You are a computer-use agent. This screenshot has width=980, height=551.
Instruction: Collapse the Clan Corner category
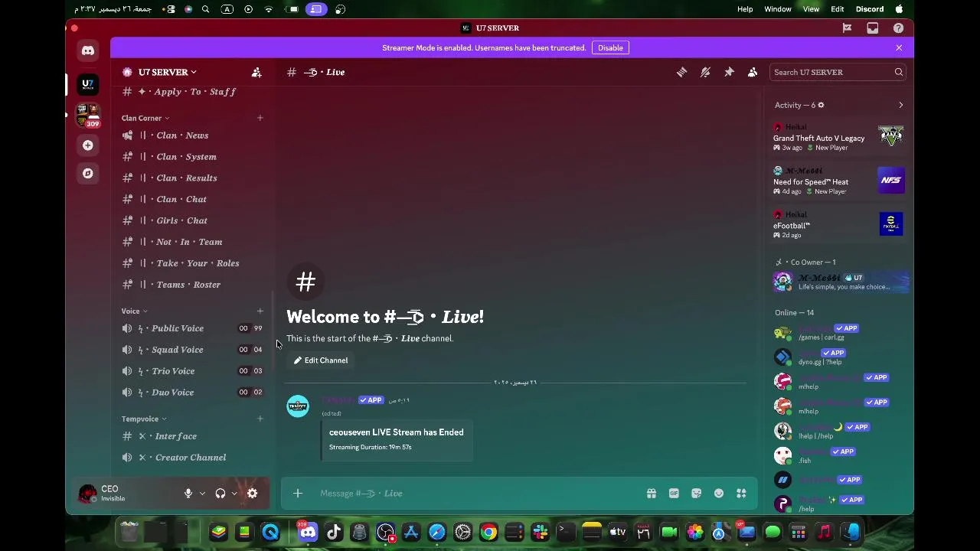(145, 118)
